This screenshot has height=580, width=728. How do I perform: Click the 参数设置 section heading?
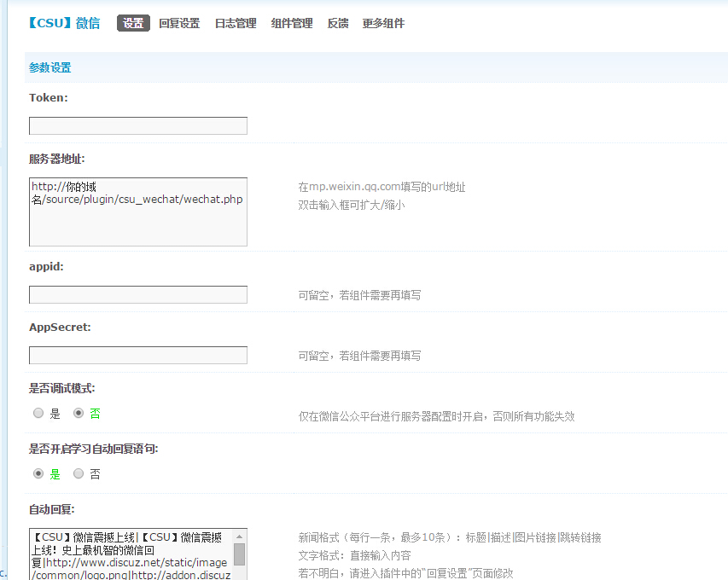[x=50, y=67]
